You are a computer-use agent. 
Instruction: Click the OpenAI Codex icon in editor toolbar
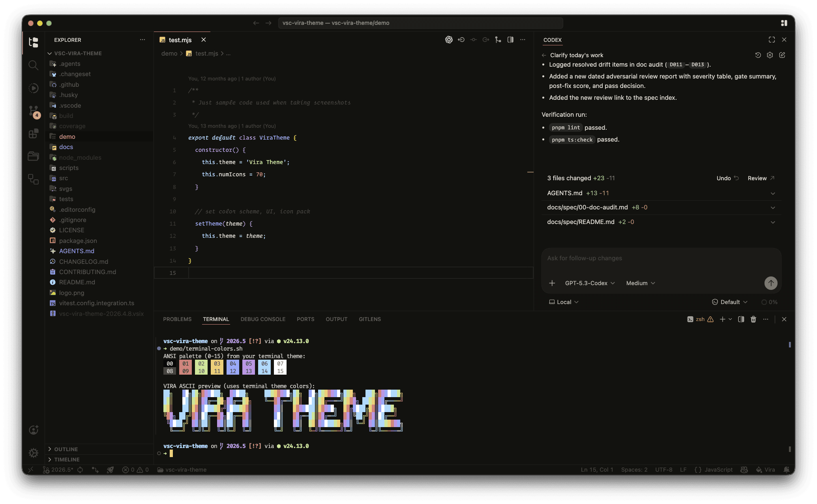point(449,40)
